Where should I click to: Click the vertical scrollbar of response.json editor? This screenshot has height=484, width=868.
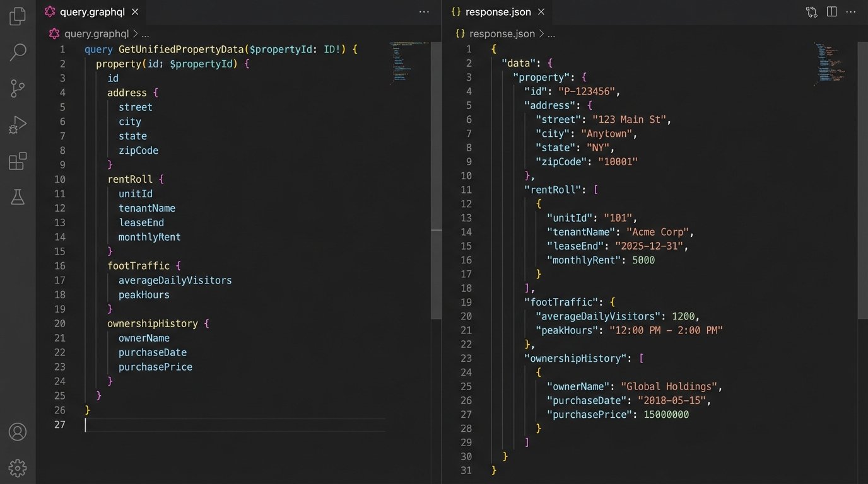[x=862, y=189]
